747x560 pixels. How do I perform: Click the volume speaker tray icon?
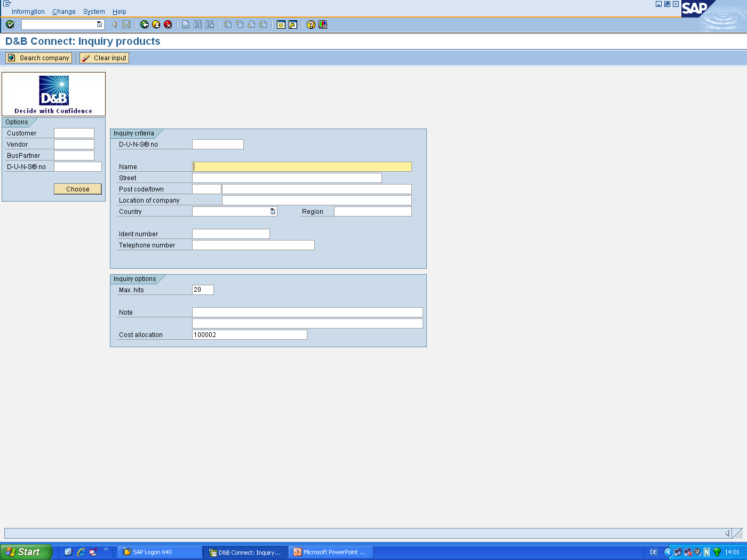(x=697, y=553)
